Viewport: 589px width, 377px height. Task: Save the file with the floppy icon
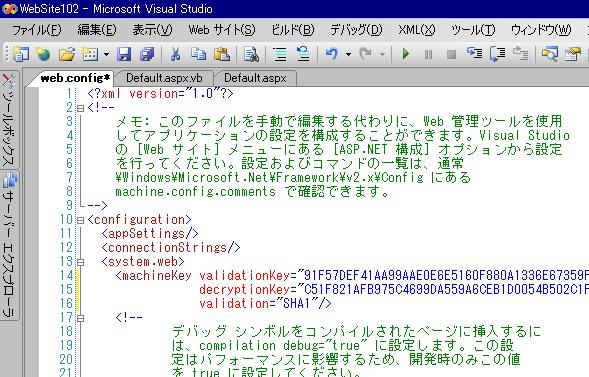[x=124, y=54]
